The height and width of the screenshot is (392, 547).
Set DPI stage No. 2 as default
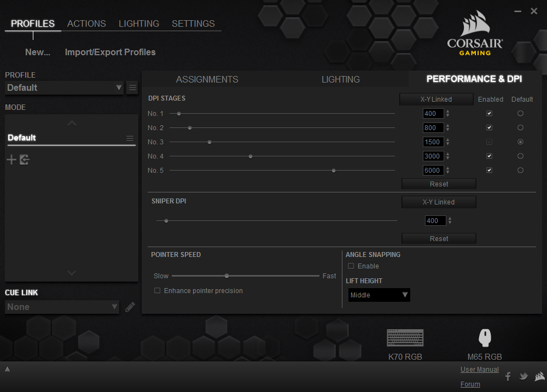point(520,127)
